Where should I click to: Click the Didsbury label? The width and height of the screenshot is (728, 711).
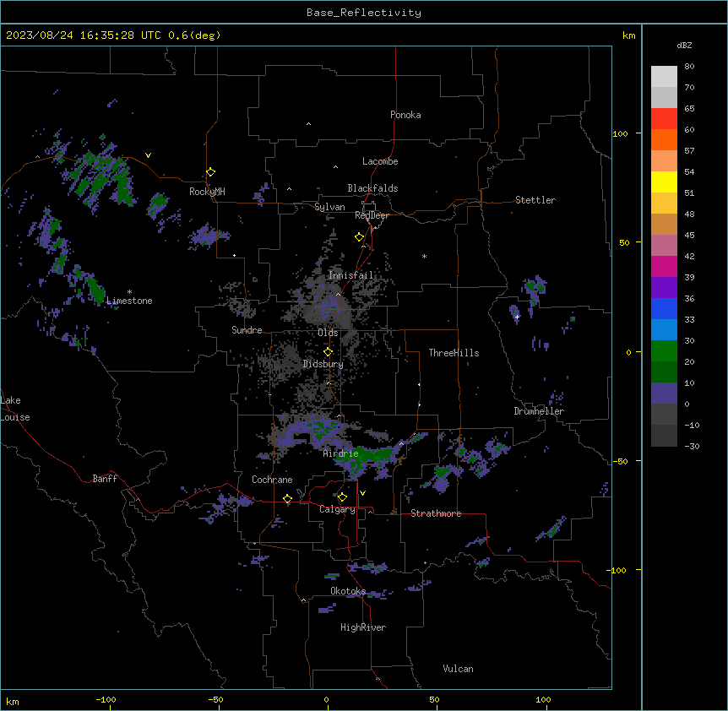323,364
